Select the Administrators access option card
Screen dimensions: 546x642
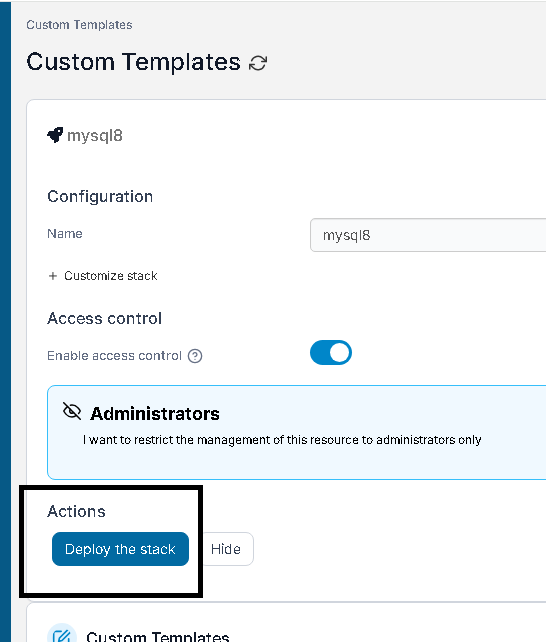tap(297, 432)
